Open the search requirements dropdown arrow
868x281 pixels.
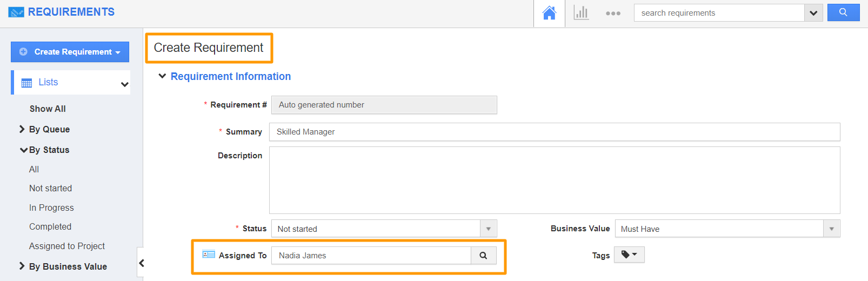(x=813, y=13)
